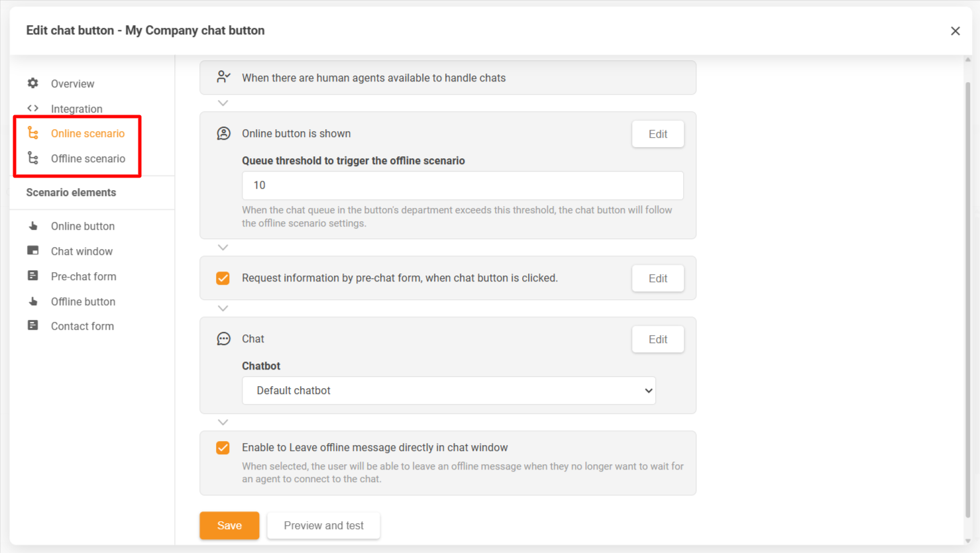Click the Offline button icon in sidebar
Screen dimensions: 980x553
pos(32,301)
